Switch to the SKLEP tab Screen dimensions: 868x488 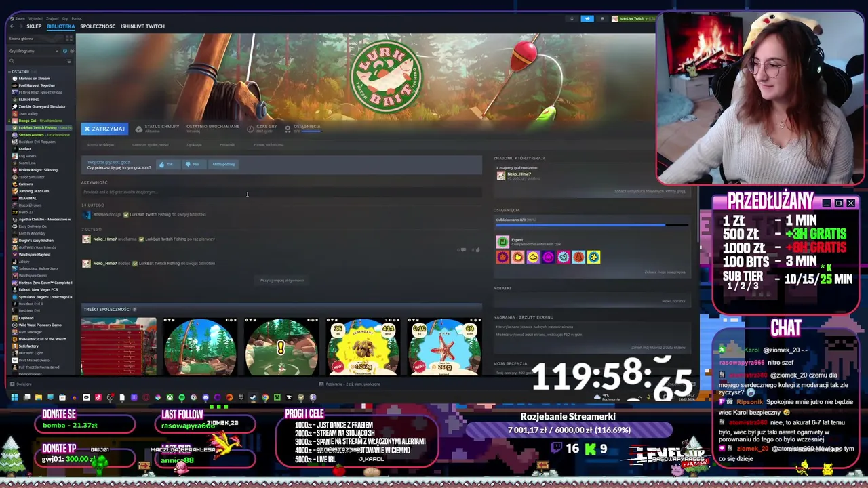pyautogui.click(x=34, y=26)
